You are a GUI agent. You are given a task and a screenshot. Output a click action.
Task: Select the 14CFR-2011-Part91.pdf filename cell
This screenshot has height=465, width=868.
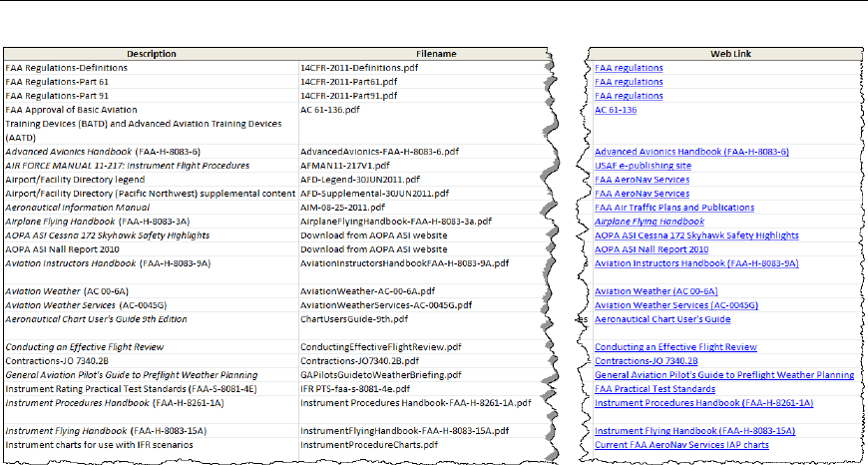click(349, 96)
